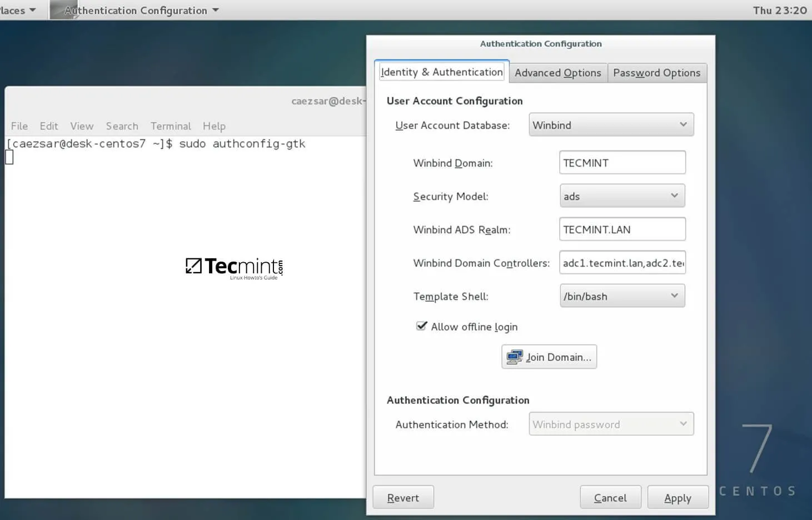Click the Cancel button
This screenshot has height=520, width=812.
(x=610, y=498)
